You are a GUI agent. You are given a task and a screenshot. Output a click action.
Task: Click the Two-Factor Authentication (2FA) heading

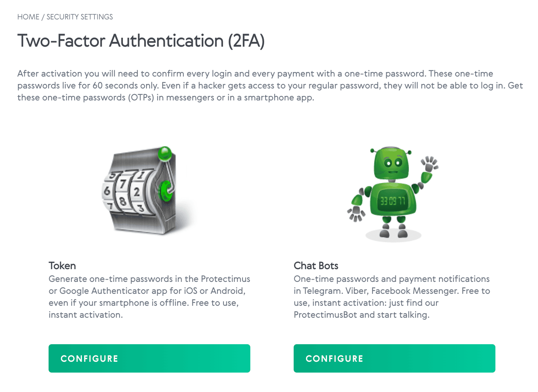141,41
